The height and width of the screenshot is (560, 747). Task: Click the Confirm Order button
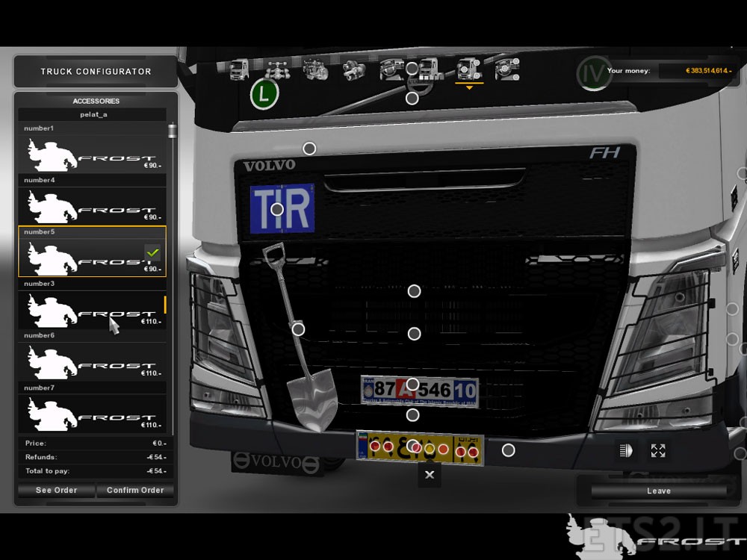135,491
